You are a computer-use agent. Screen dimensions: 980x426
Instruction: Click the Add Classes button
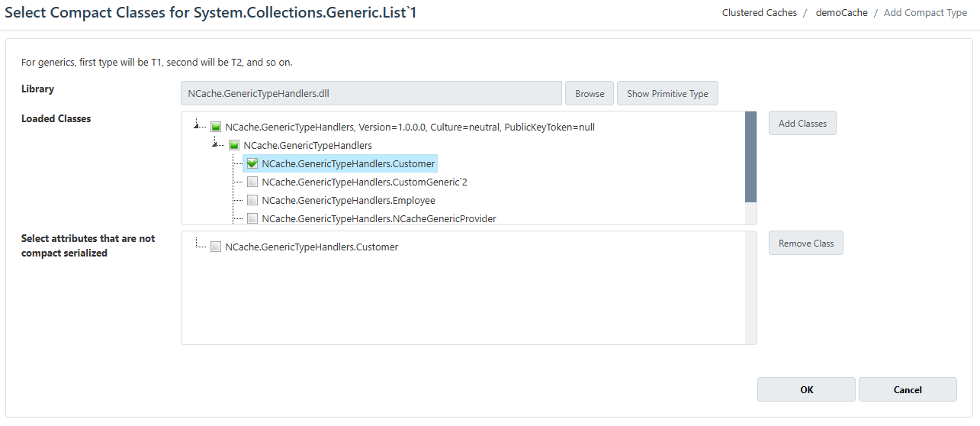802,123
